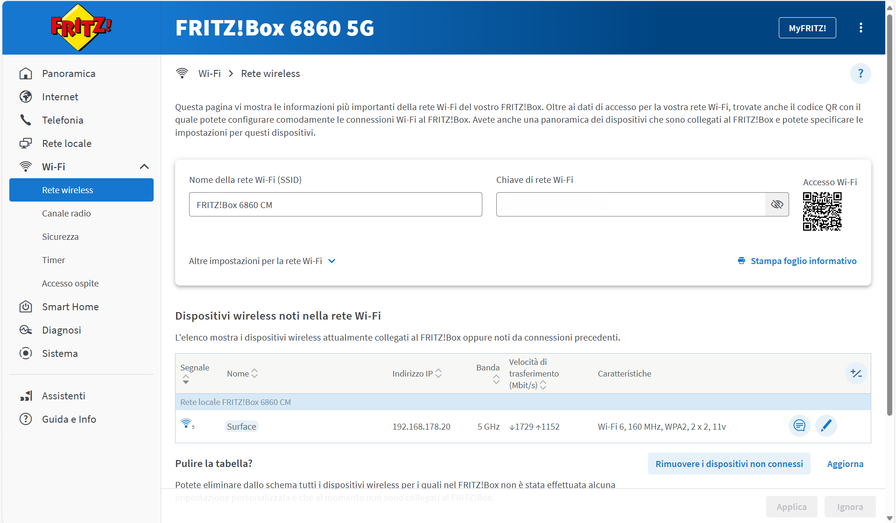Open the three-dot options menu
Image resolution: width=896 pixels, height=523 pixels.
pyautogui.click(x=861, y=27)
